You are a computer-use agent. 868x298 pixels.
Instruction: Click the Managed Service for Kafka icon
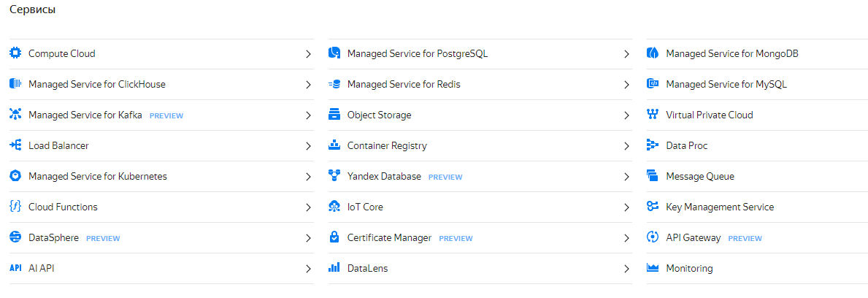[x=15, y=115]
